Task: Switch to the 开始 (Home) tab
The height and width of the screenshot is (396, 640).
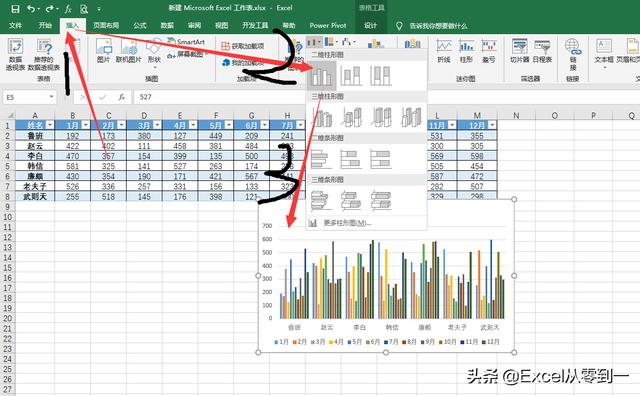Action: 45,25
